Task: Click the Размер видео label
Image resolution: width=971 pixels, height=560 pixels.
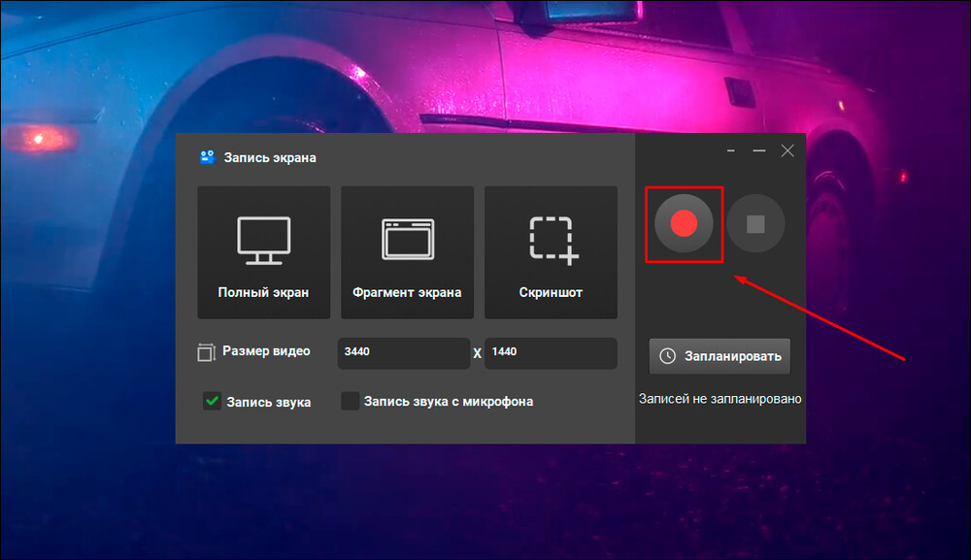Action: (266, 351)
